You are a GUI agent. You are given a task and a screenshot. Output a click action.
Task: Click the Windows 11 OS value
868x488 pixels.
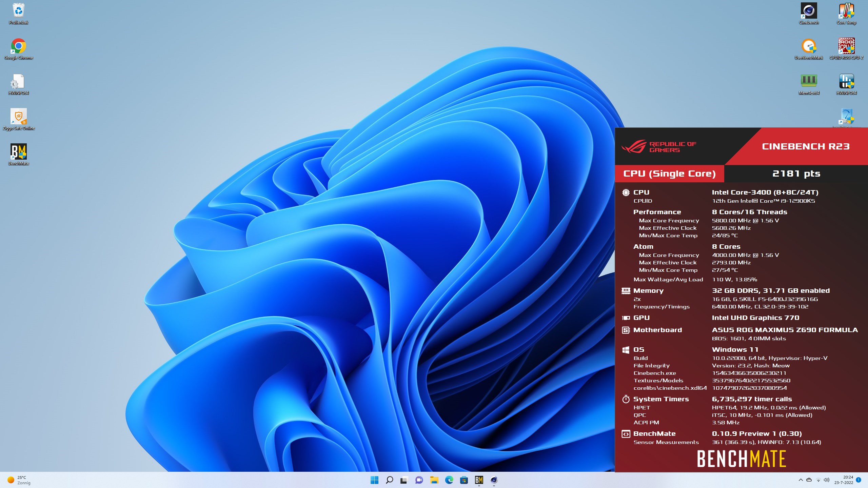click(735, 350)
